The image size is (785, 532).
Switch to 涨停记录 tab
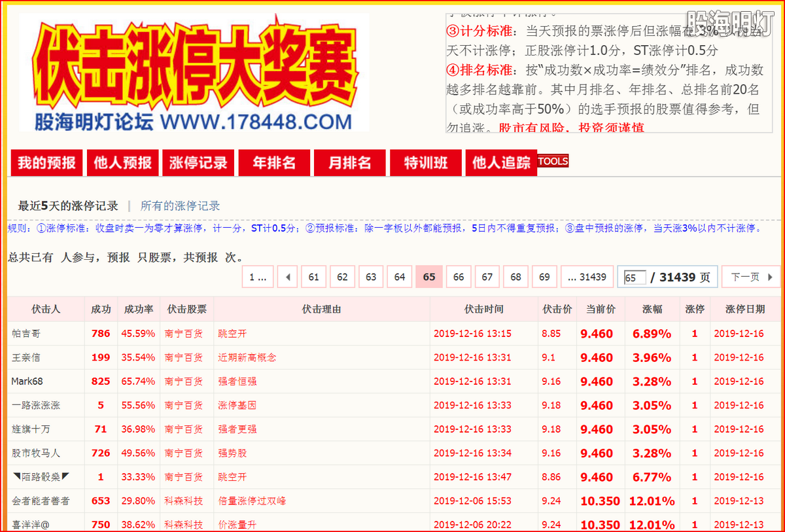point(198,163)
